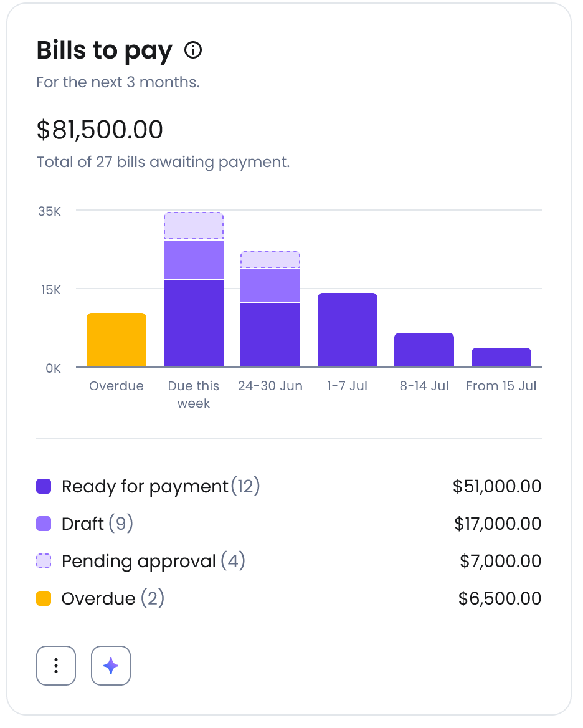Click the $51,000.00 amount
583x728 pixels.
496,487
